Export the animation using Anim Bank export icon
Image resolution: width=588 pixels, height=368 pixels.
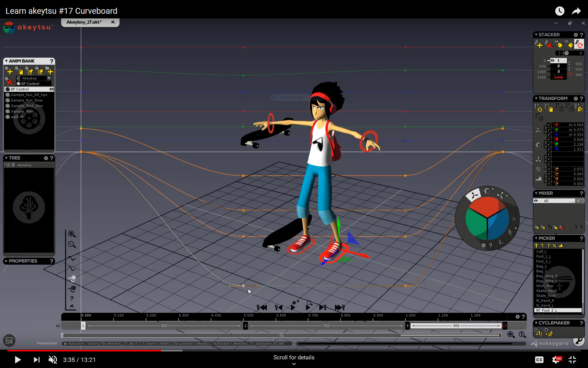tap(40, 71)
